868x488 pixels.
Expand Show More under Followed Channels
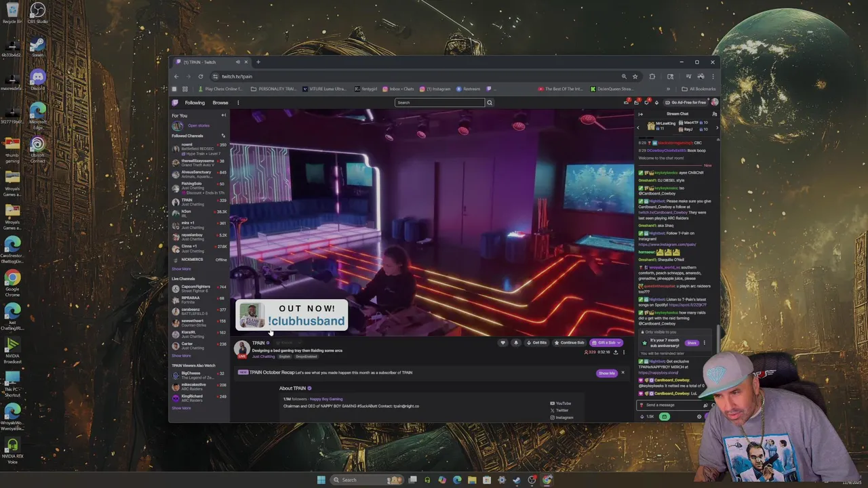pyautogui.click(x=181, y=268)
